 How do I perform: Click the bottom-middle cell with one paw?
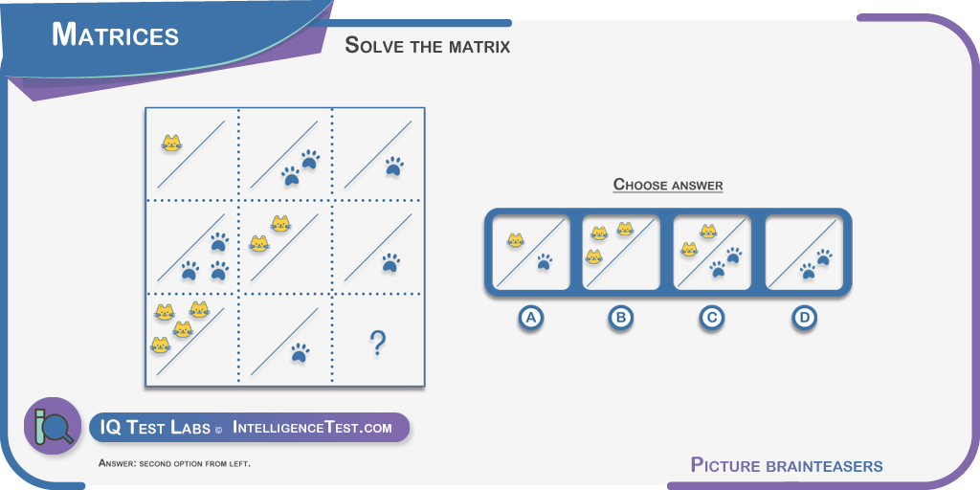pos(285,340)
